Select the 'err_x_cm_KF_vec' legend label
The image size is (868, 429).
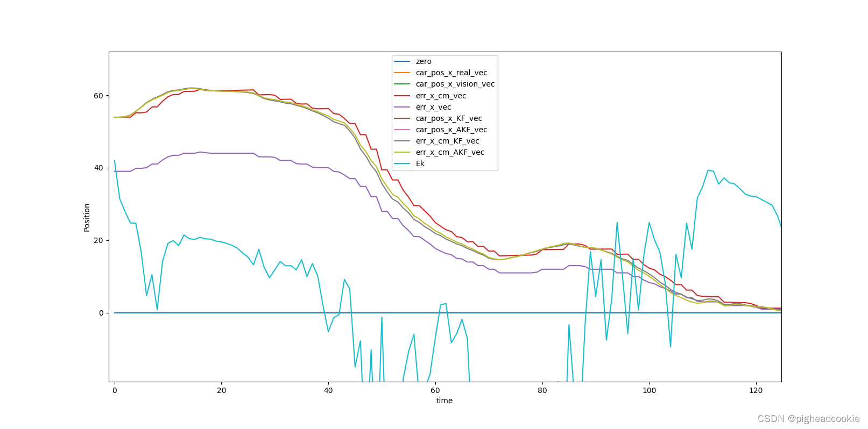pyautogui.click(x=448, y=141)
